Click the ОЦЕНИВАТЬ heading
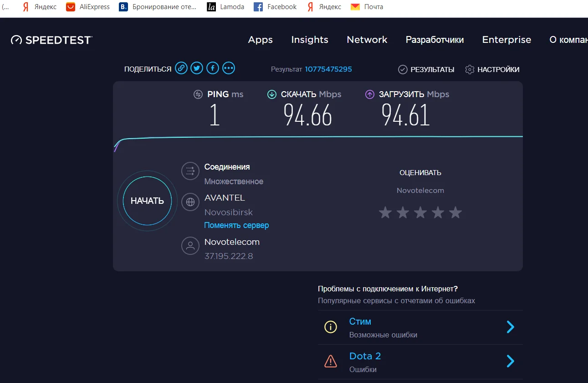588x383 pixels. click(x=420, y=173)
